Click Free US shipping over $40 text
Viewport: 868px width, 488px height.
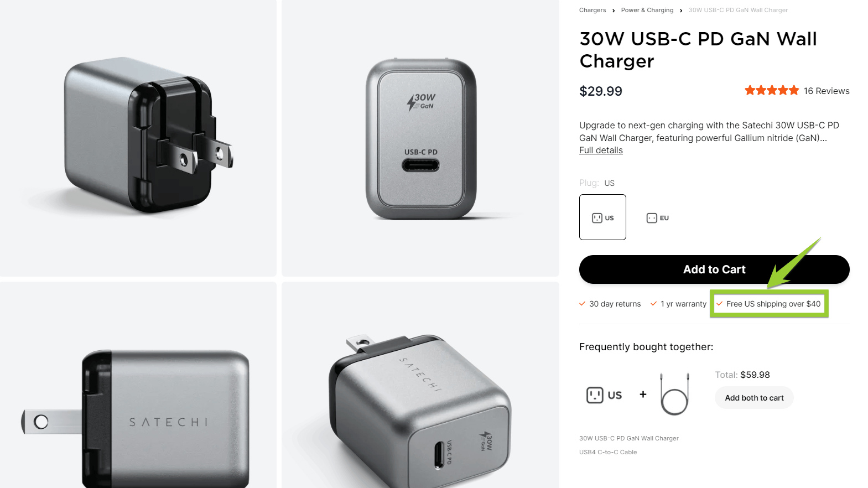pos(773,304)
